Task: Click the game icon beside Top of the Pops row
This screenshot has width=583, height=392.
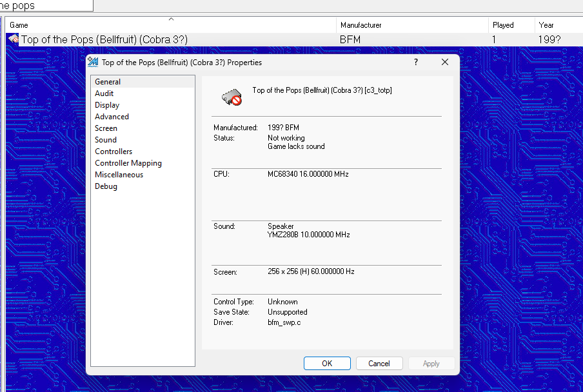Action: [x=13, y=39]
